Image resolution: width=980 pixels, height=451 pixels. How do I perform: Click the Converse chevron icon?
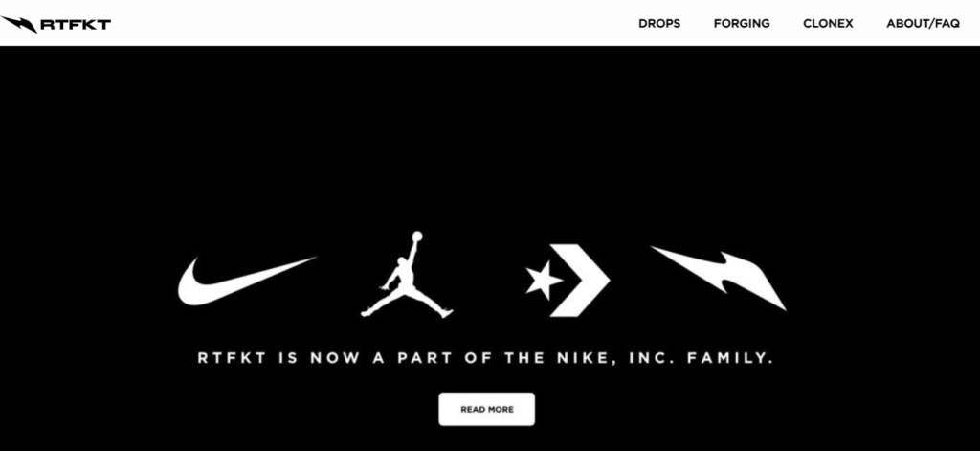580,280
